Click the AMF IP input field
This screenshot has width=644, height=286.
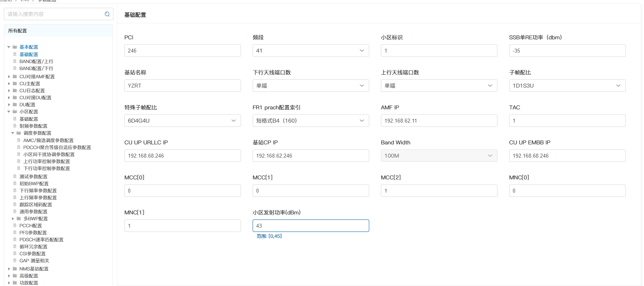pyautogui.click(x=439, y=121)
